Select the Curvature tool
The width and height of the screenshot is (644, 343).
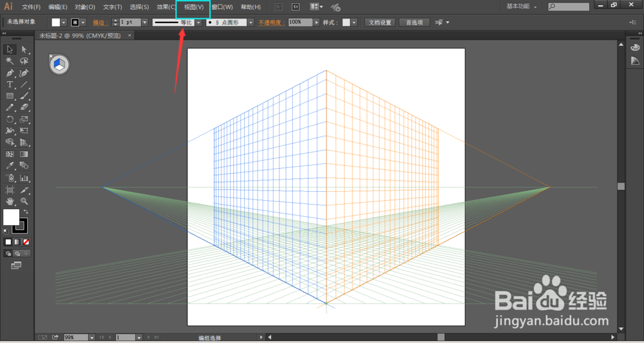click(24, 73)
